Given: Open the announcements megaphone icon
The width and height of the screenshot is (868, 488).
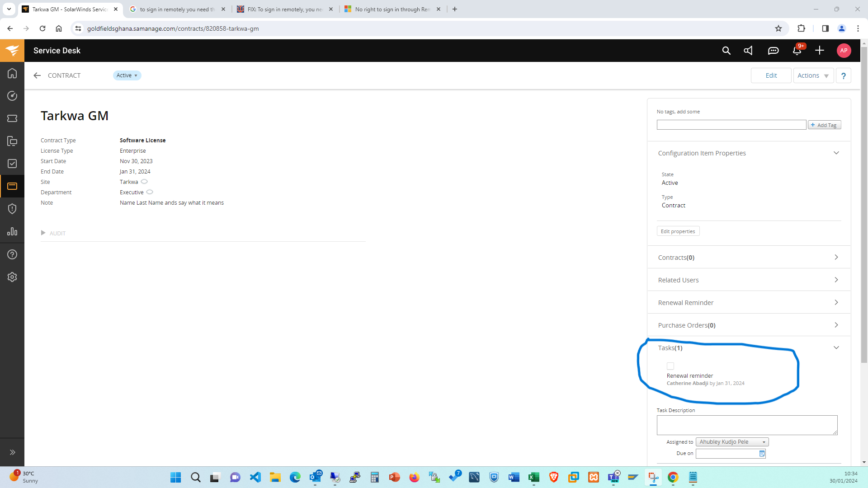Looking at the screenshot, I should (x=749, y=51).
